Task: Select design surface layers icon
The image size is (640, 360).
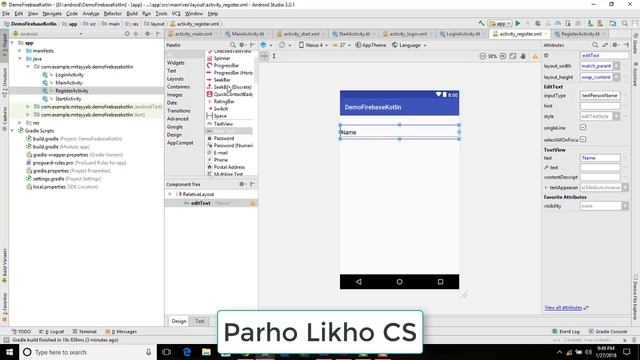Action: [x=263, y=45]
